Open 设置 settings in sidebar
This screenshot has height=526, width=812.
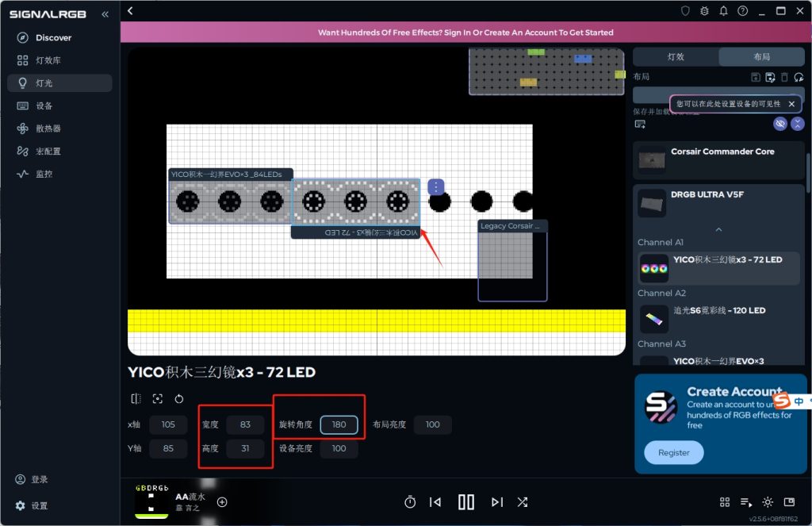click(32, 505)
